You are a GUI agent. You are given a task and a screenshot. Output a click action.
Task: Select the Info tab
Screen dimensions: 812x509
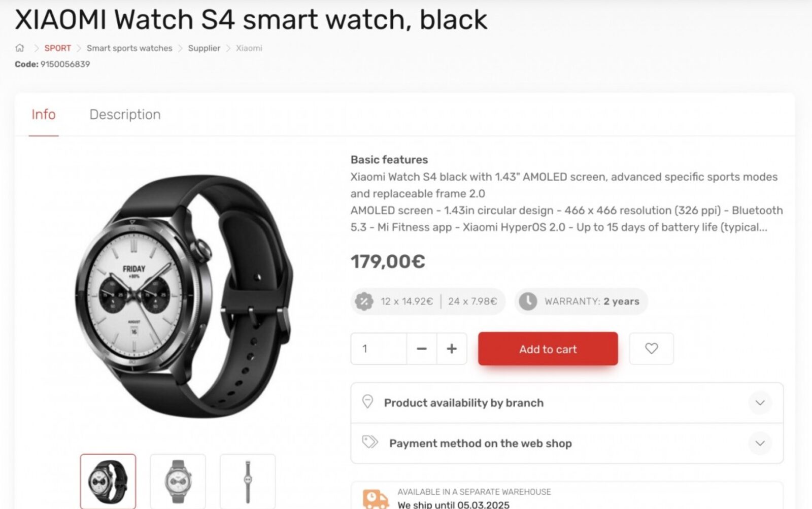pyautogui.click(x=44, y=115)
